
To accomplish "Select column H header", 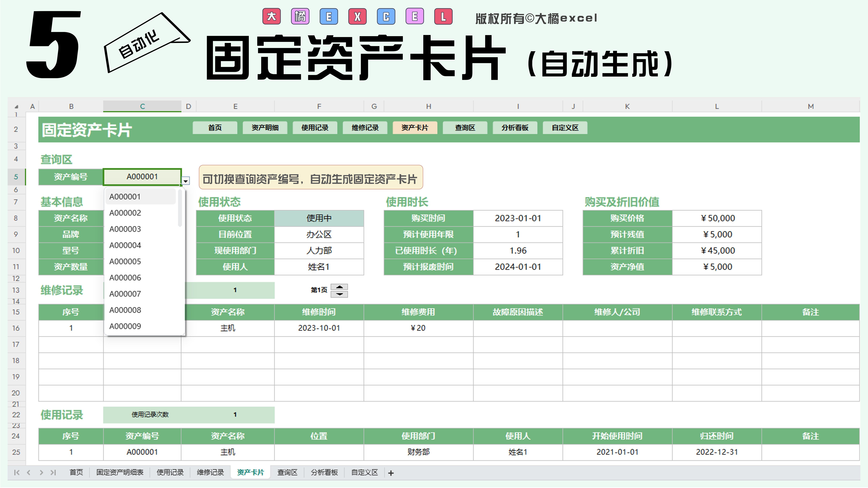I will [428, 106].
